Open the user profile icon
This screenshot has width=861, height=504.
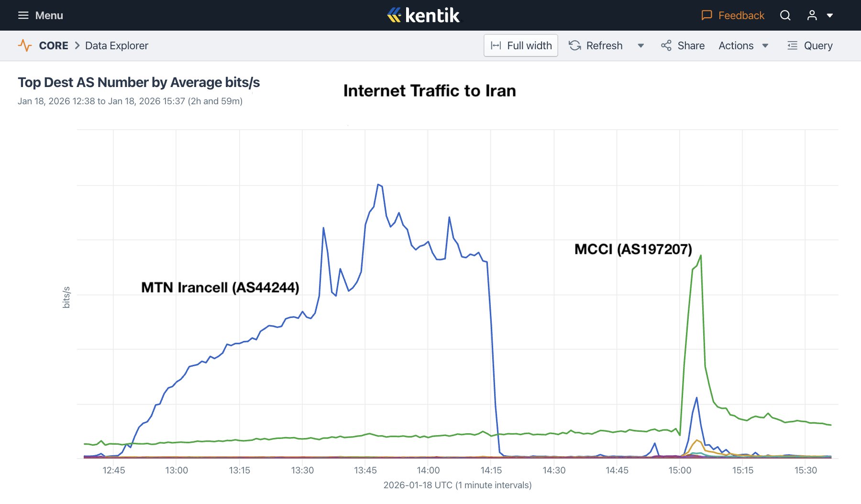[812, 15]
